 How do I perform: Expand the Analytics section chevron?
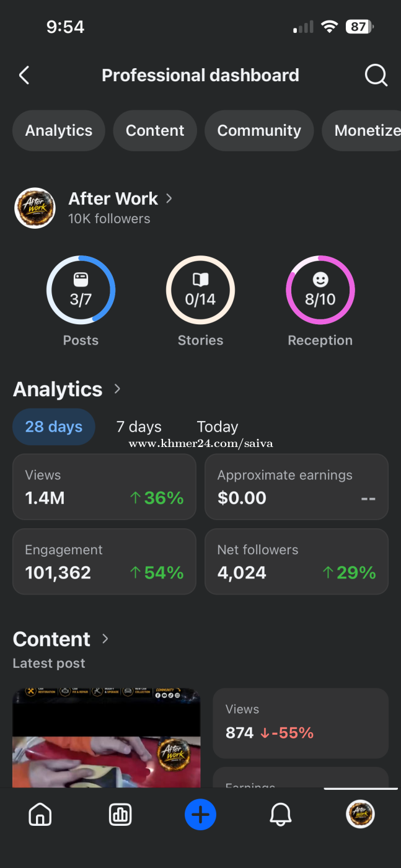pos(117,389)
